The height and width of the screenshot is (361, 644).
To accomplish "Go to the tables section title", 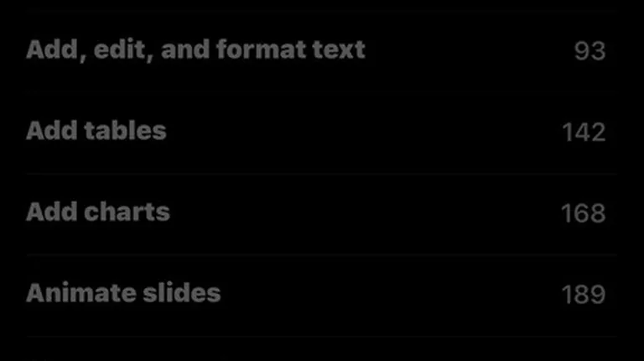I will 96,131.
